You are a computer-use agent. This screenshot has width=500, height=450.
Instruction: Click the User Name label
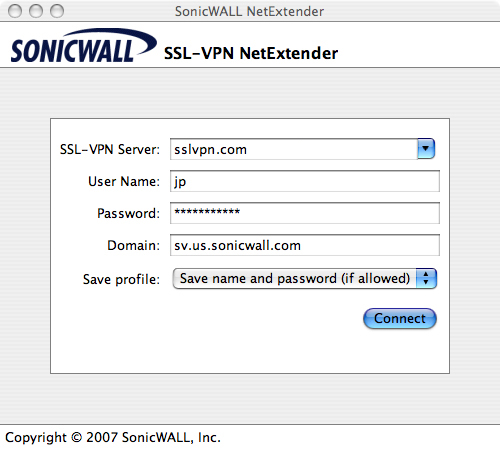124,181
